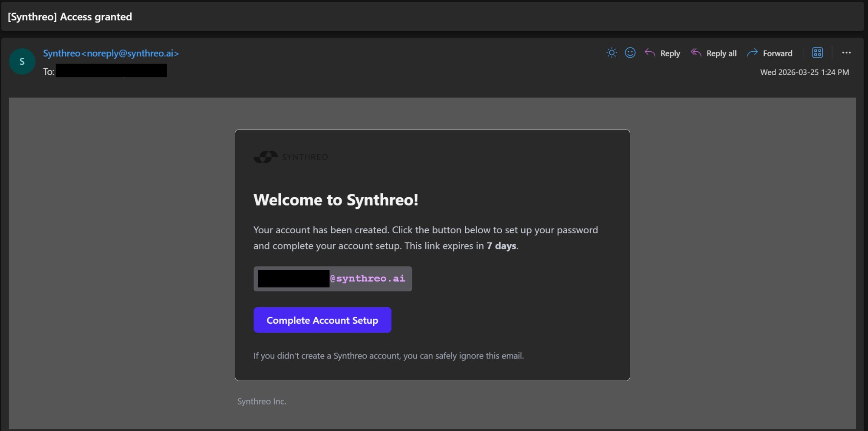Click the Reply all text label
This screenshot has height=431, width=868.
pyautogui.click(x=721, y=53)
